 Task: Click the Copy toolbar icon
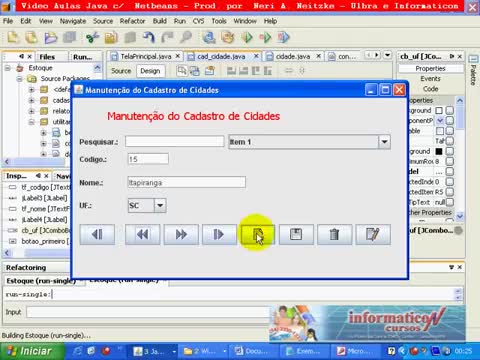point(111,37)
